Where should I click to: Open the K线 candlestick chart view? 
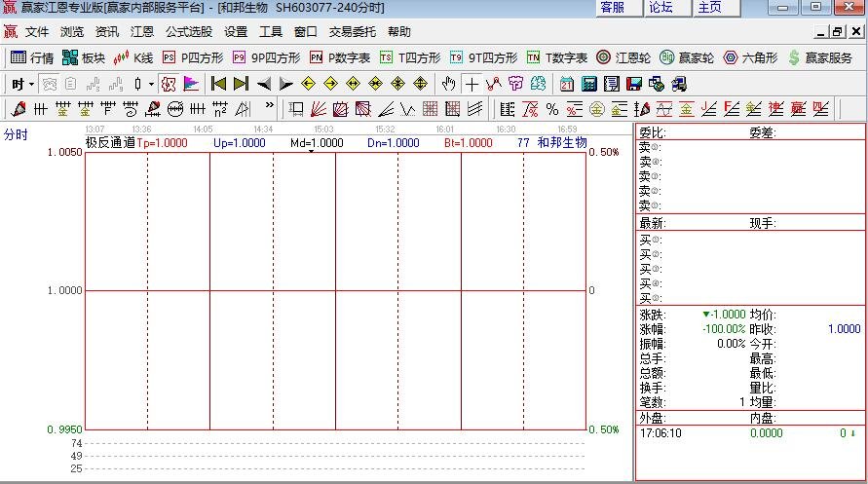tap(133, 57)
